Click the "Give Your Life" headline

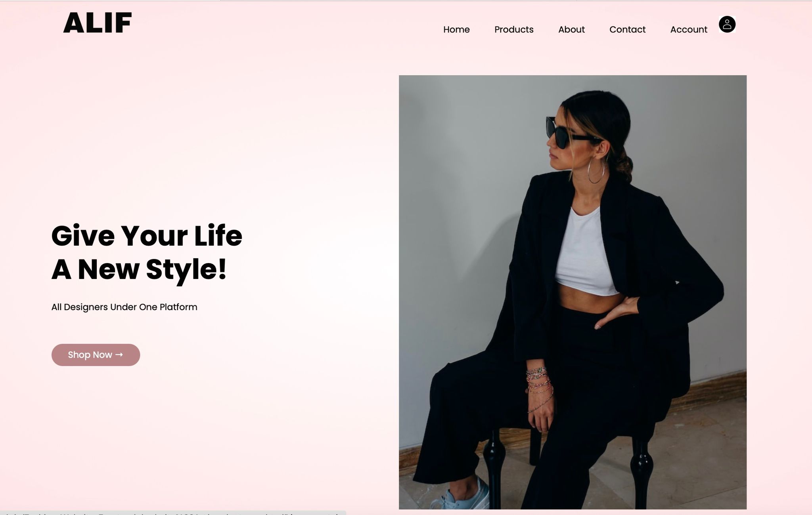tap(147, 236)
